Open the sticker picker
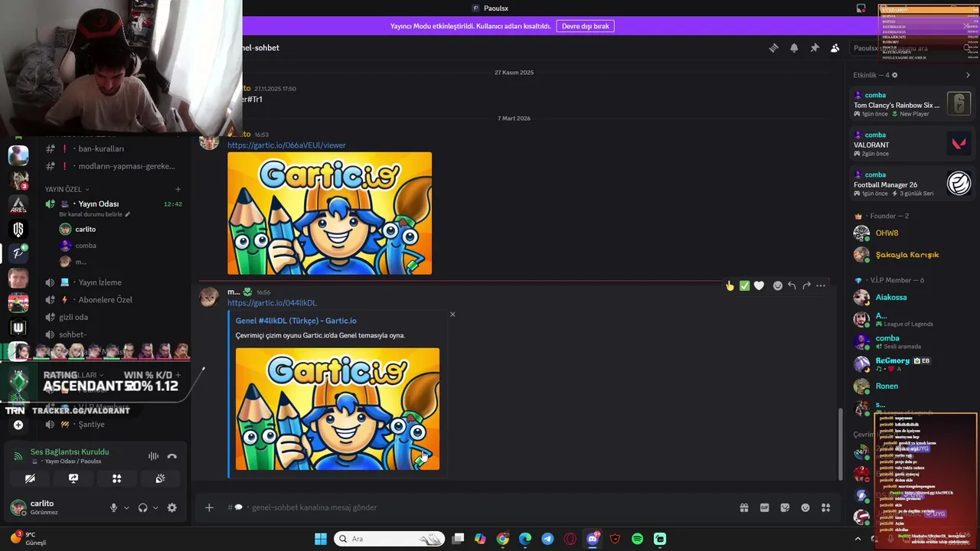This screenshot has width=980, height=551. [x=785, y=507]
